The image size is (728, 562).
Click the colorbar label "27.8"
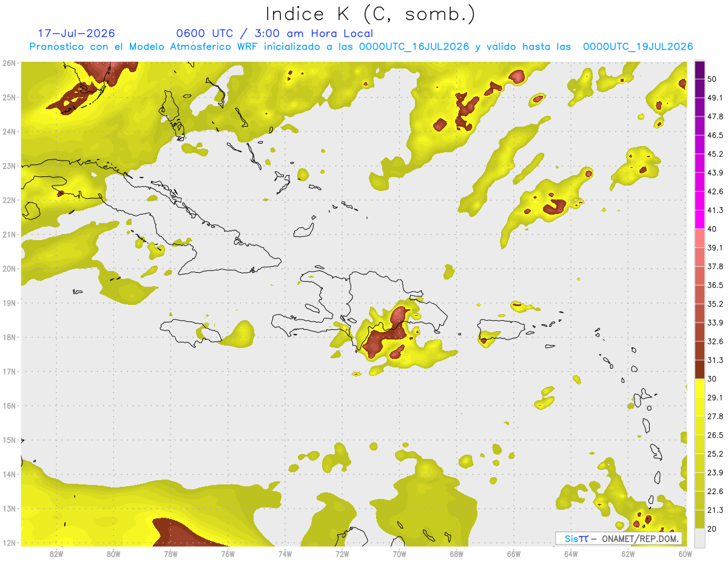pos(715,416)
